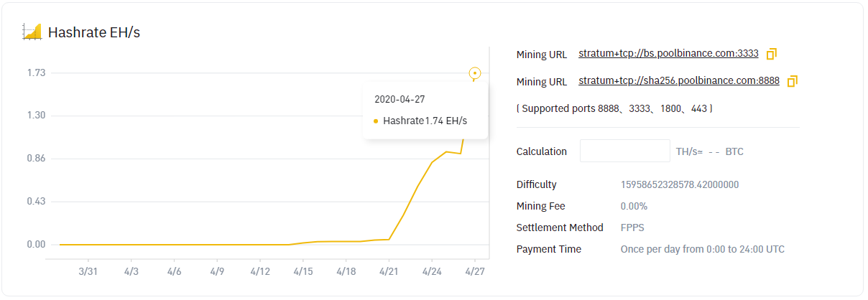
Task: Click the Supported ports text line
Action: click(614, 108)
